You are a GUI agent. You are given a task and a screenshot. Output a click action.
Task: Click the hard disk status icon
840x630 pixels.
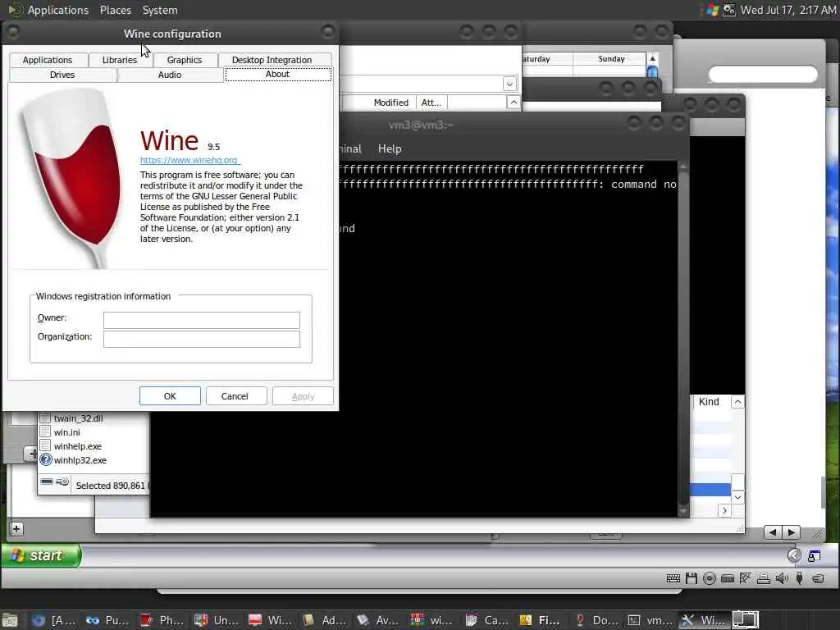pos(728,578)
